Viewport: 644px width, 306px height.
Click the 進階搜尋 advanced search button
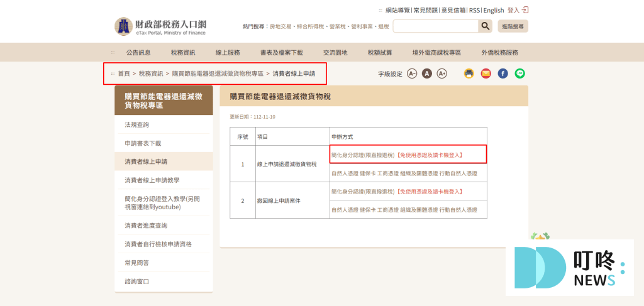(513, 26)
